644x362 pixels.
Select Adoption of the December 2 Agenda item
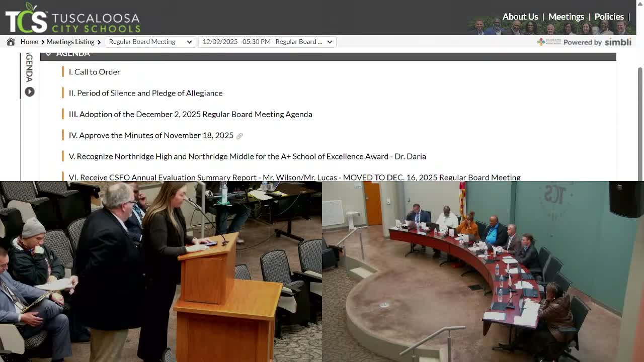tap(190, 114)
